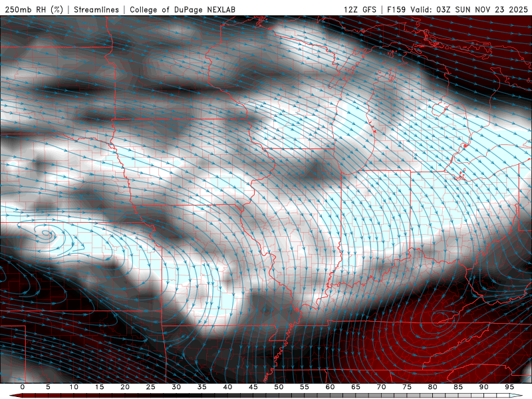Click the spiral streamline center in the west

47,233
